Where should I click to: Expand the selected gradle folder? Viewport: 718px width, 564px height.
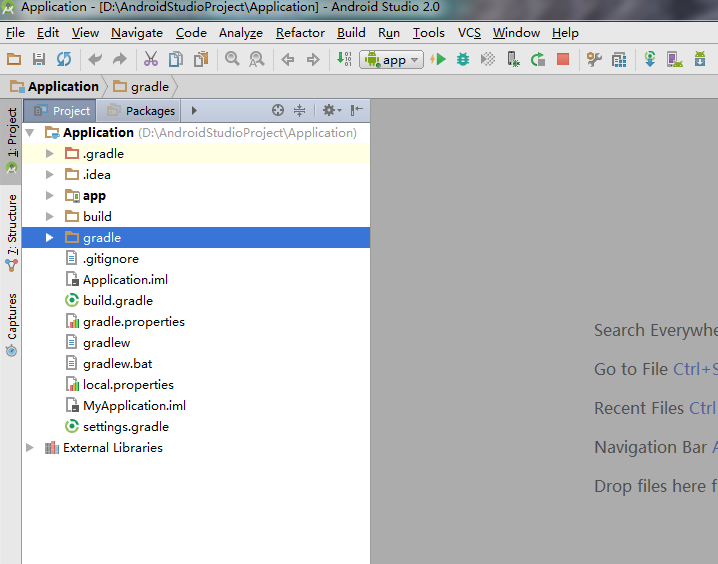[x=49, y=238]
